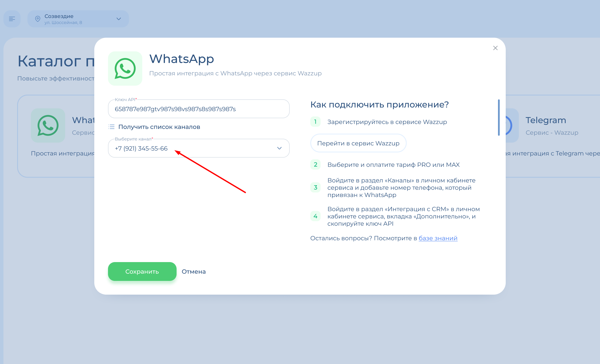Click Получить список каналов link

[x=159, y=127]
